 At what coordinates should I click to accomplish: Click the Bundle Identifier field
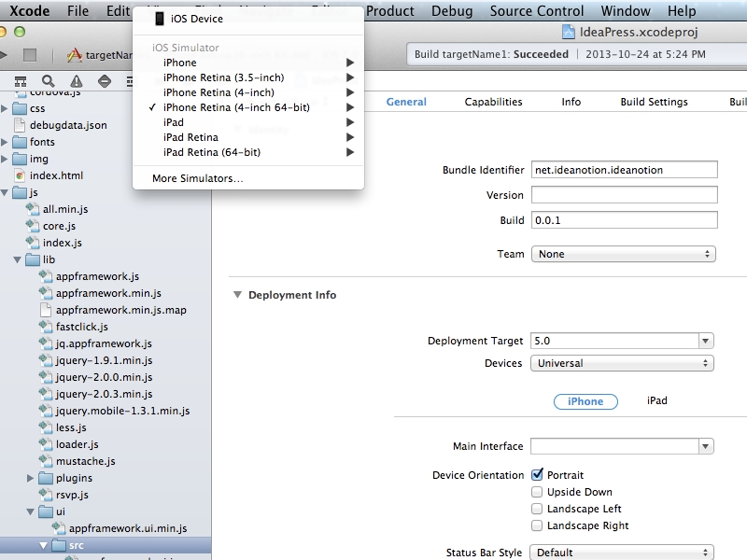click(624, 170)
